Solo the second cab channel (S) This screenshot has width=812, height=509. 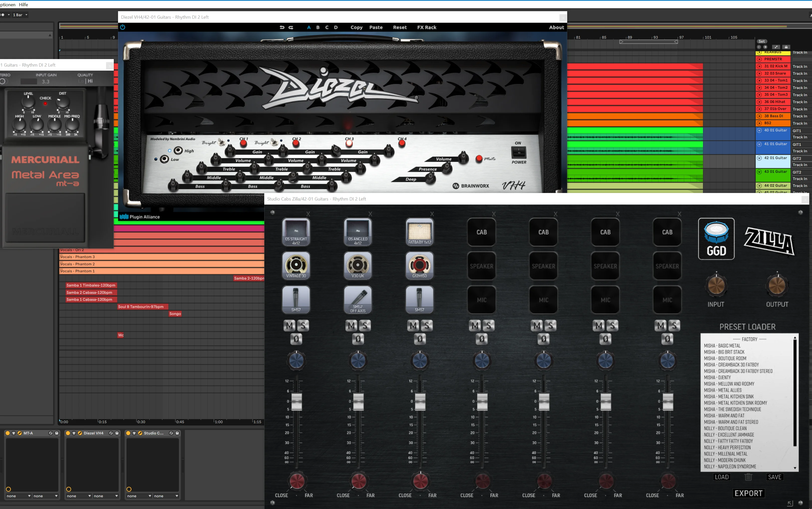(365, 325)
